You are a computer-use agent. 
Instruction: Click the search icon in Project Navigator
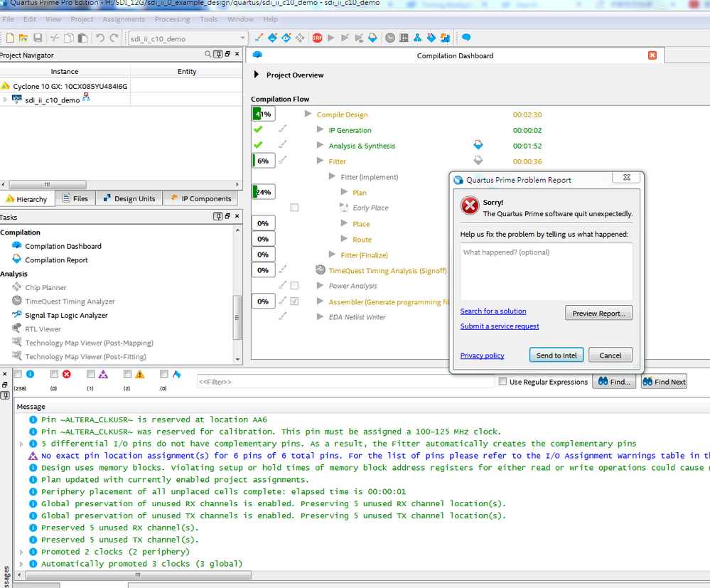(208, 55)
